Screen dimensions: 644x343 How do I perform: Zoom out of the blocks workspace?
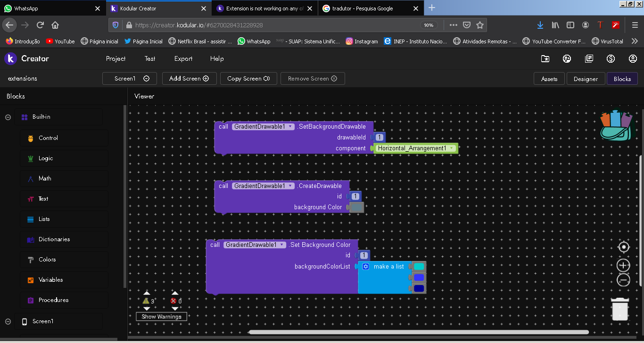[623, 280]
